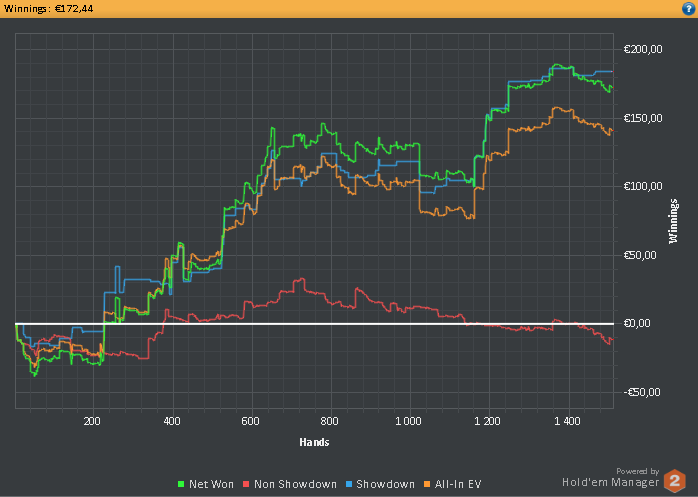Click the €100,00 y-axis label
Image resolution: width=698 pixels, height=497 pixels.
[x=643, y=187]
